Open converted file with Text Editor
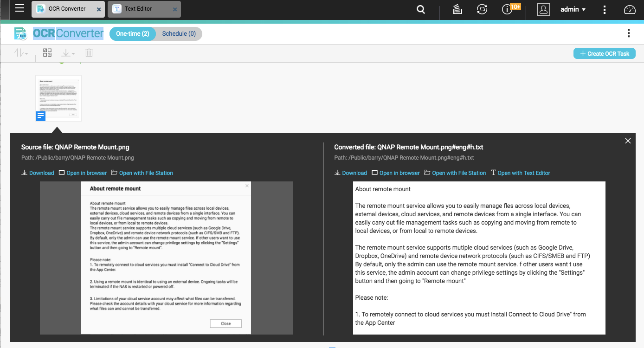This screenshot has width=644, height=348. coord(521,173)
